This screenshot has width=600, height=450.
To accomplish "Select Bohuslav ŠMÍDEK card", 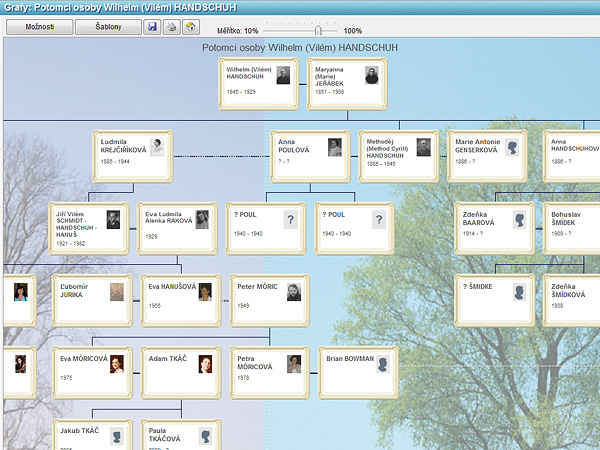I will click(572, 228).
